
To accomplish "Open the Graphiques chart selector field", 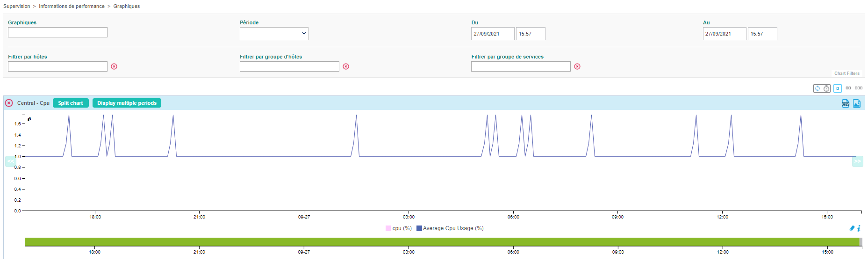I will pos(57,32).
